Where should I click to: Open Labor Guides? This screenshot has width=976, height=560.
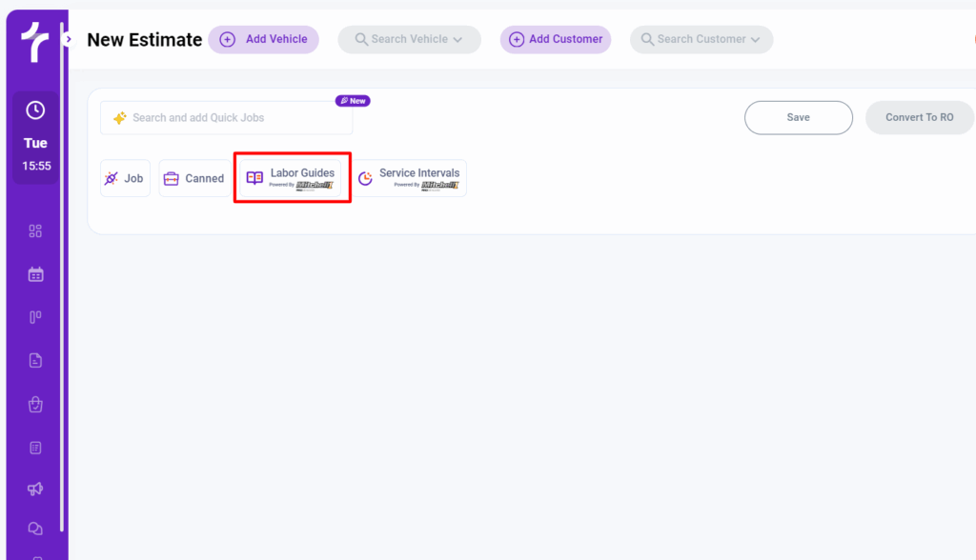[x=291, y=178]
